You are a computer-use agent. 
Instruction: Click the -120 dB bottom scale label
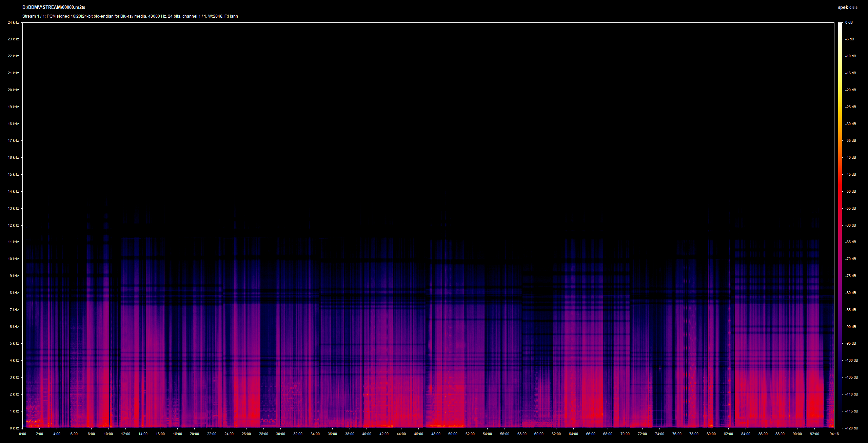[x=851, y=428]
